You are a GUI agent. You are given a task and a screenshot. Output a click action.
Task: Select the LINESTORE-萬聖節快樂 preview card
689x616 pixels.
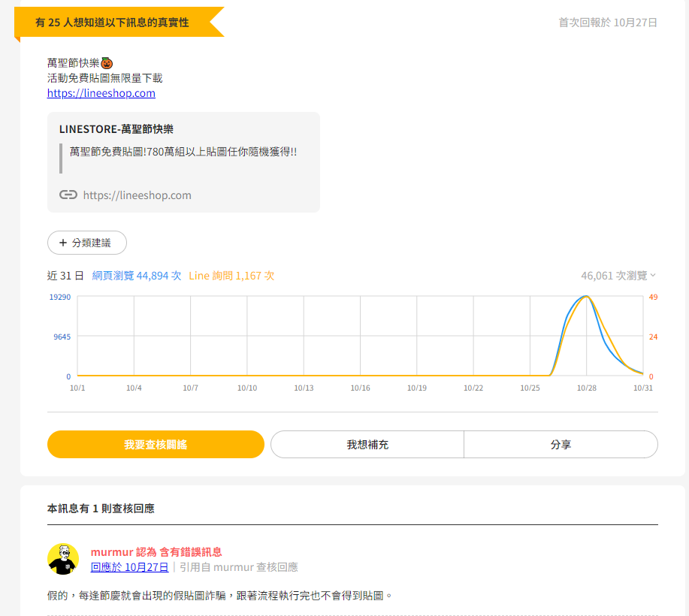pos(183,162)
